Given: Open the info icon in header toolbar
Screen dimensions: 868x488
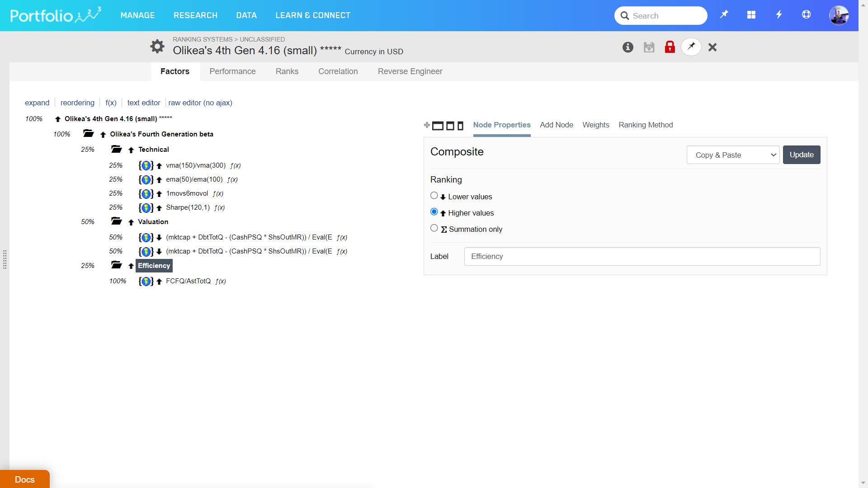Looking at the screenshot, I should [x=627, y=47].
